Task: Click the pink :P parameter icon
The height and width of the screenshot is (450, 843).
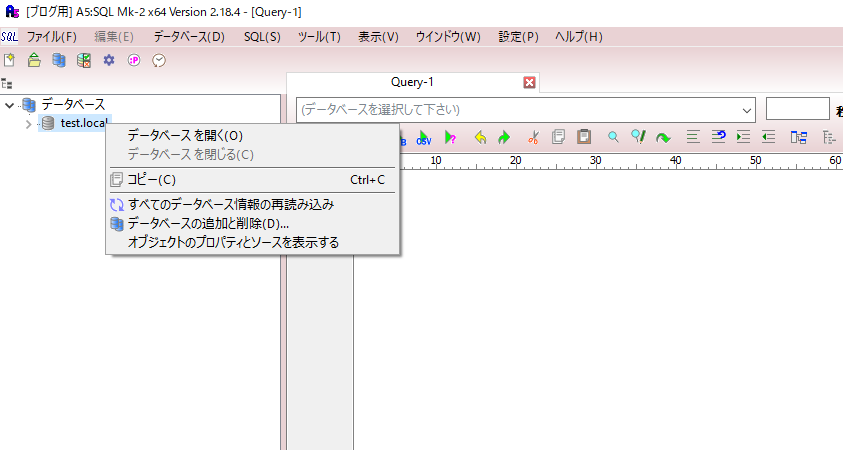Action: 134,60
